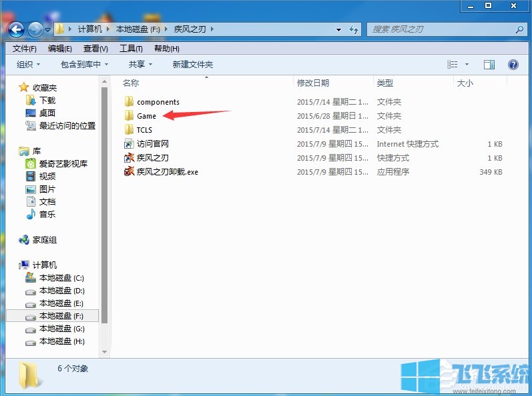Click the Back navigation arrow button
Image resolution: width=532 pixels, height=396 pixels.
click(x=17, y=29)
